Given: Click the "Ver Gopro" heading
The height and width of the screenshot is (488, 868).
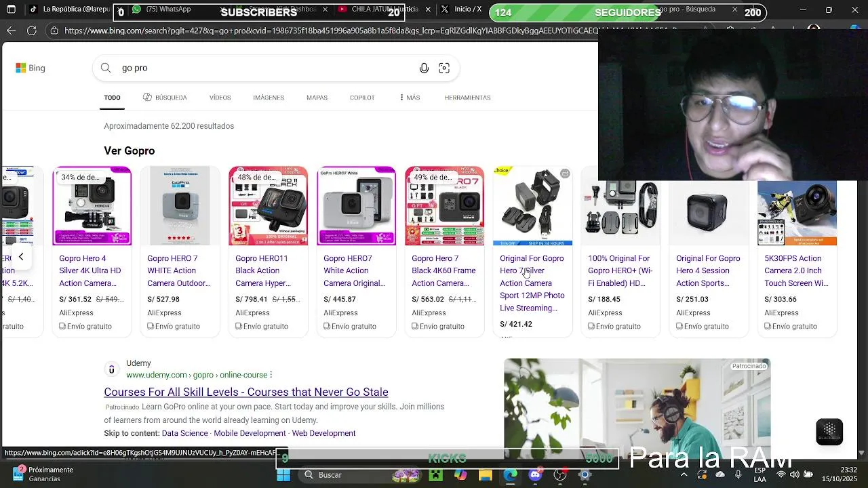Looking at the screenshot, I should click(x=130, y=150).
